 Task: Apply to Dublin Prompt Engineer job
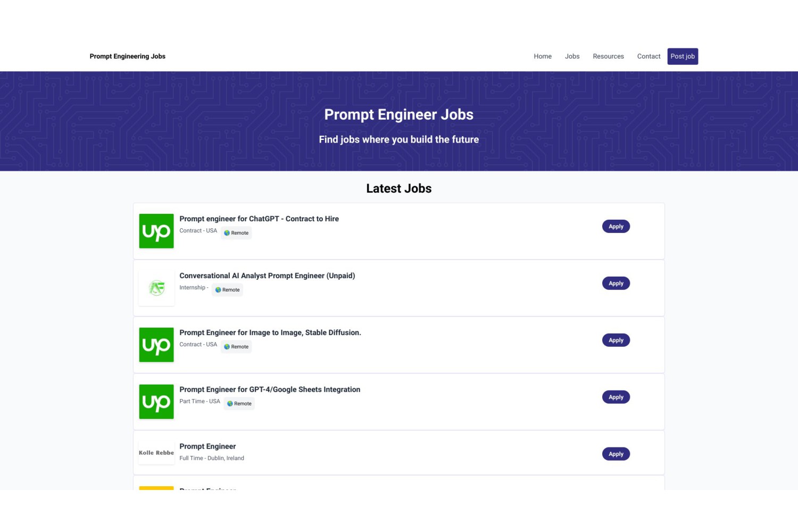(x=616, y=454)
